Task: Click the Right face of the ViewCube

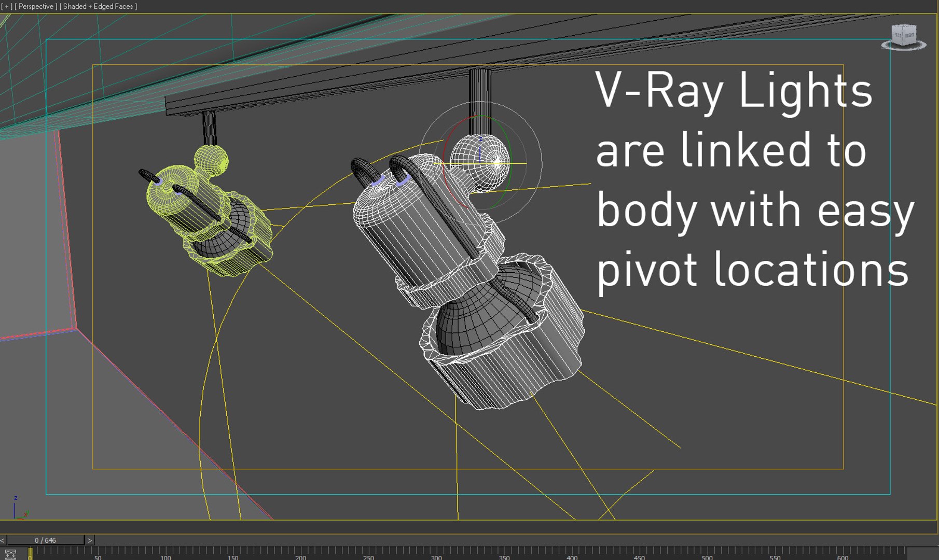Action: 910,35
